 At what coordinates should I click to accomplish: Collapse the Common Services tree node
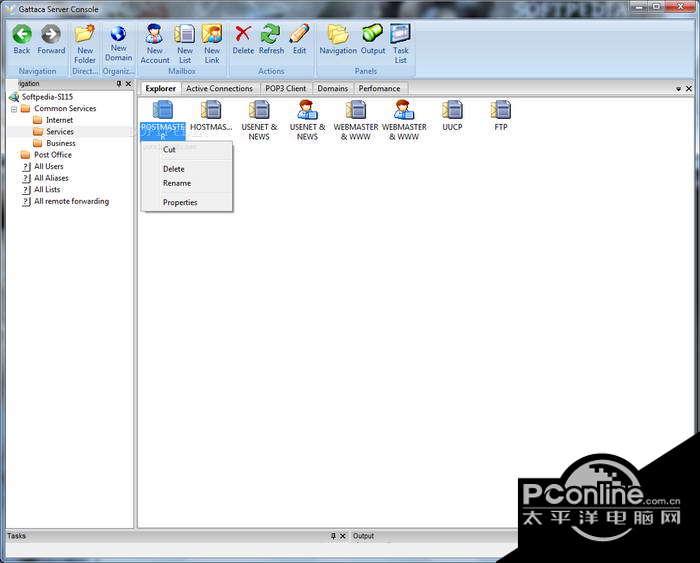coord(14,109)
